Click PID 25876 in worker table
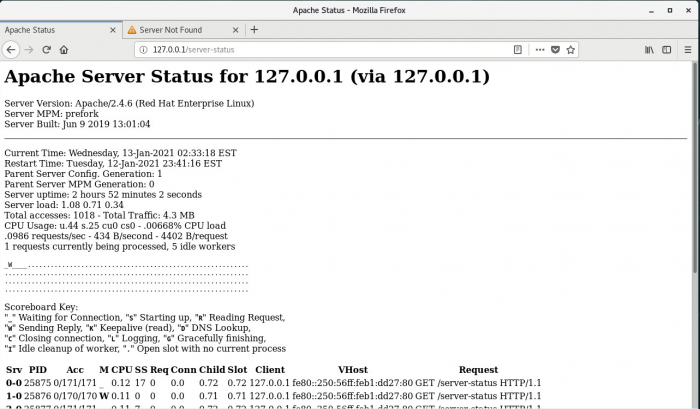700x409 pixels. click(x=38, y=396)
